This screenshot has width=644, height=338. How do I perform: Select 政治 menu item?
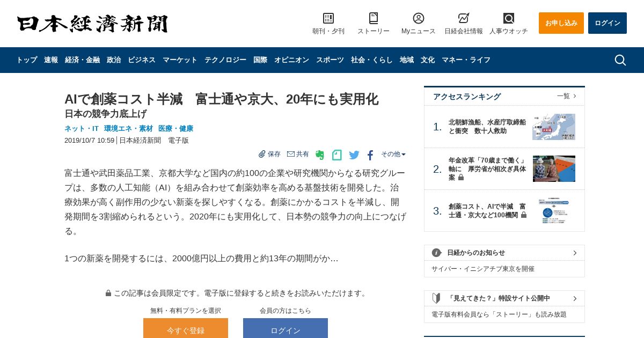coord(114,60)
